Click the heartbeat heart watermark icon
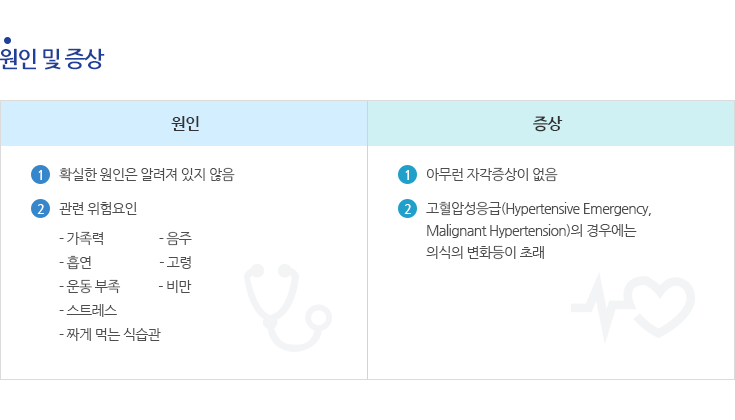Viewport: 735px width, 420px height. click(x=633, y=308)
